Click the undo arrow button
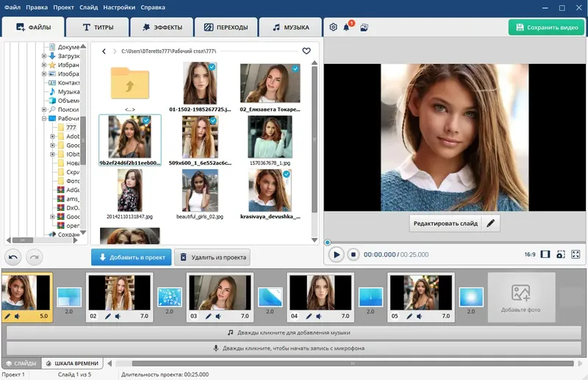 (x=13, y=257)
